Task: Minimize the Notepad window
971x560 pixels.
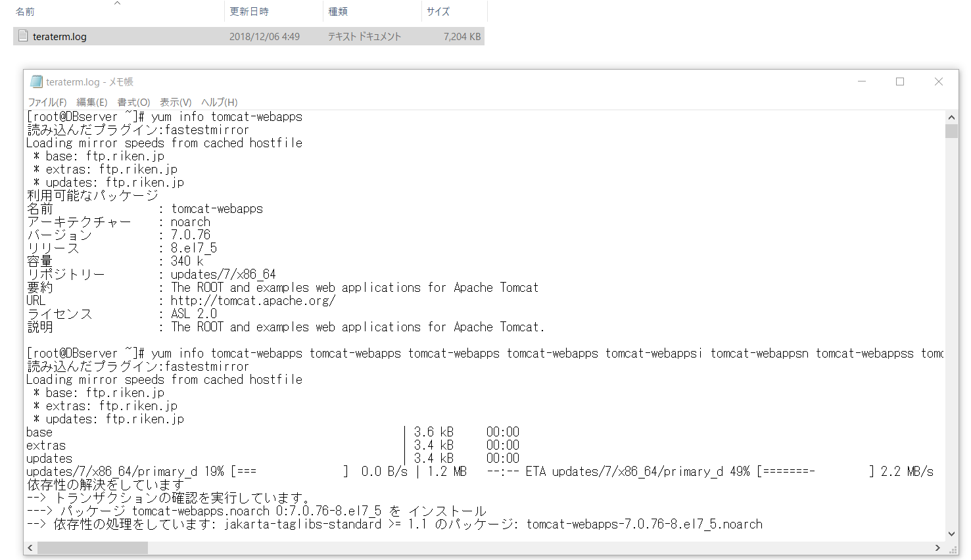Action: coord(862,82)
